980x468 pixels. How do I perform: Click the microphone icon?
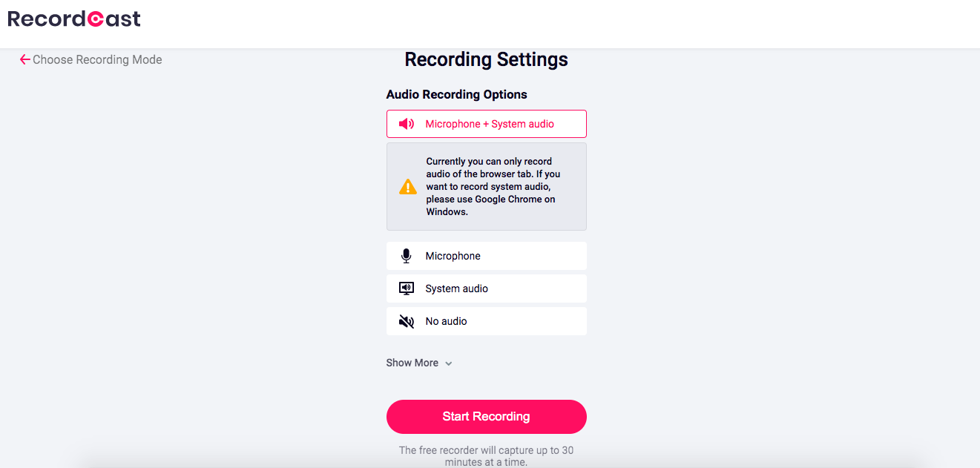coord(406,256)
